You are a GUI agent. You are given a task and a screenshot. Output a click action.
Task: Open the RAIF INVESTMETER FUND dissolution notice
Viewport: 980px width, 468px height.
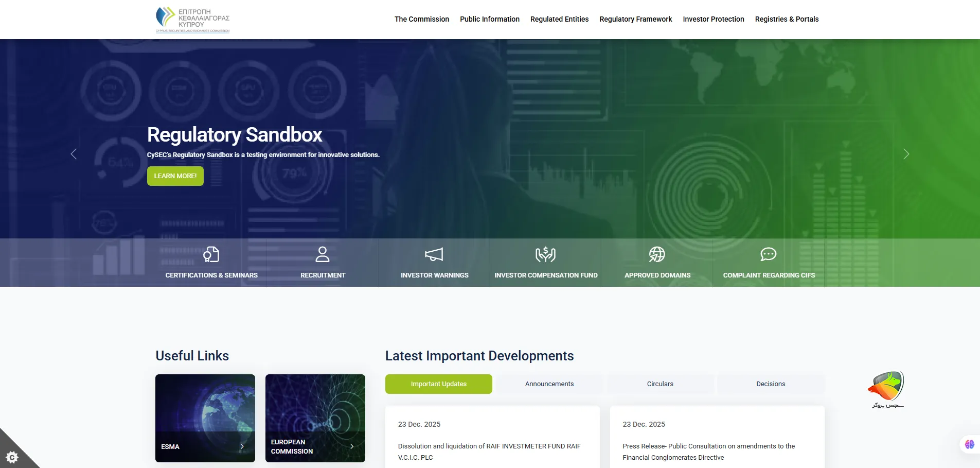tap(489, 452)
